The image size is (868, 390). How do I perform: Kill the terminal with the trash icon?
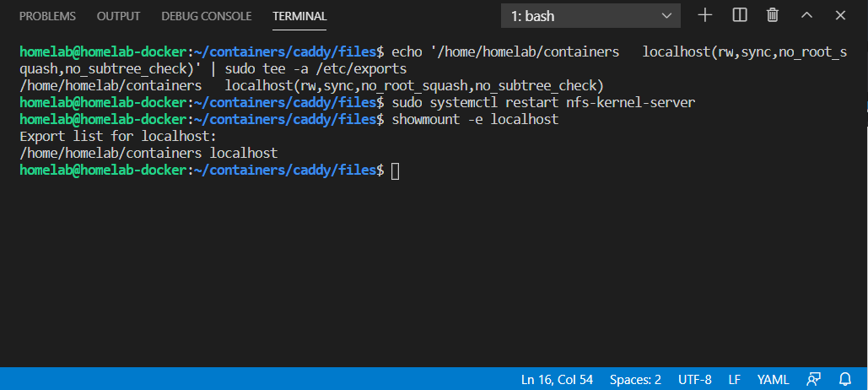click(773, 15)
